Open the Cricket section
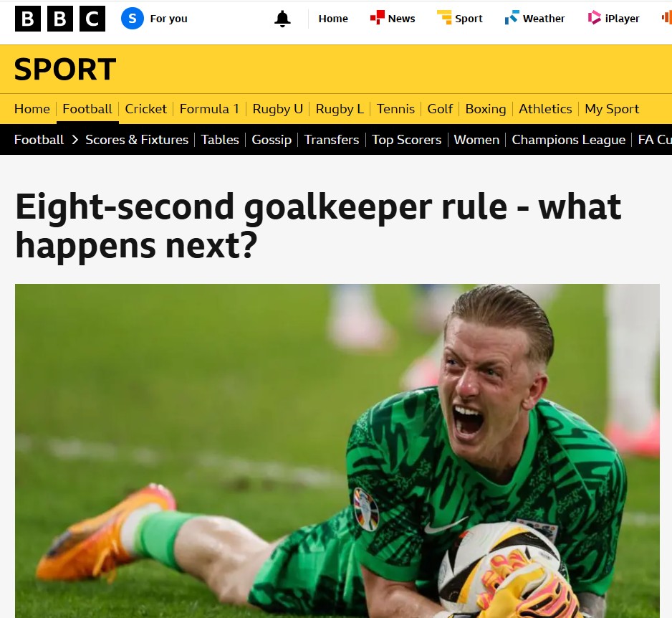 click(x=145, y=109)
